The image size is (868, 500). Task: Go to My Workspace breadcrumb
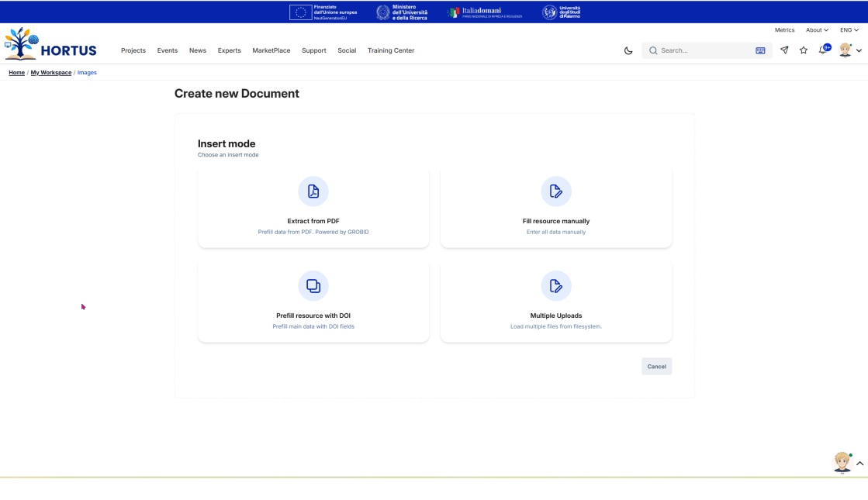pos(51,72)
